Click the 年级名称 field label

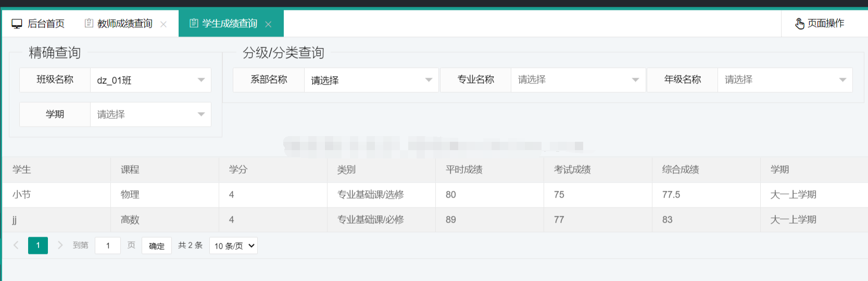click(683, 79)
